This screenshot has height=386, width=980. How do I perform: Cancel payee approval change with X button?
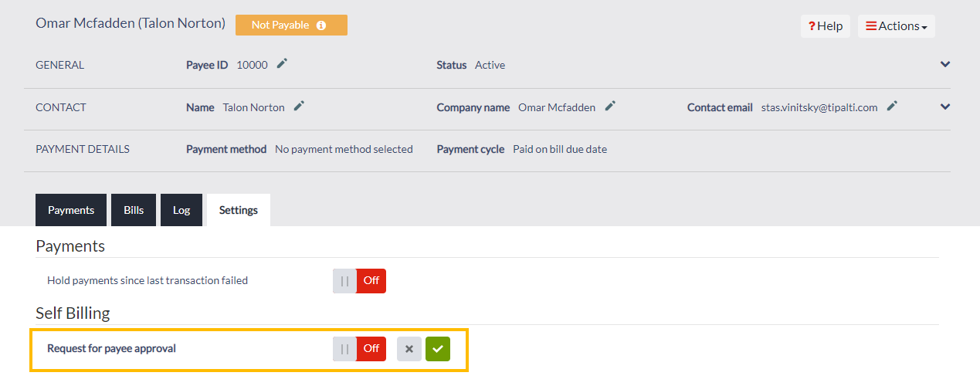[x=409, y=349]
